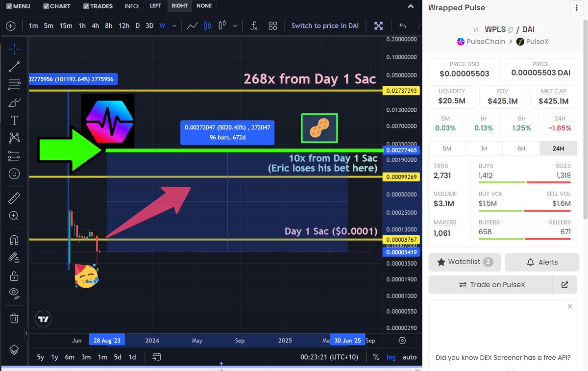Select the crosshair cursor tool
Image resolution: width=588 pixels, height=371 pixels.
tap(14, 49)
